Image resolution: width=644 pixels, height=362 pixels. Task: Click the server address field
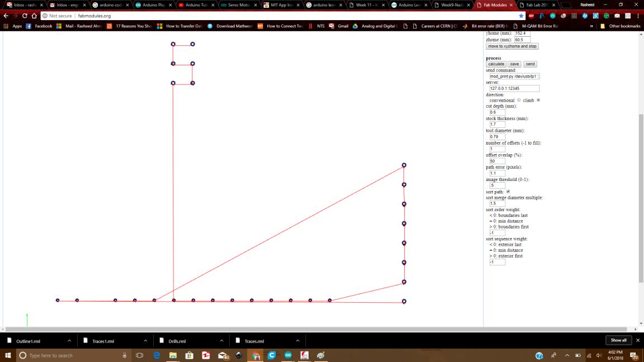coord(514,88)
